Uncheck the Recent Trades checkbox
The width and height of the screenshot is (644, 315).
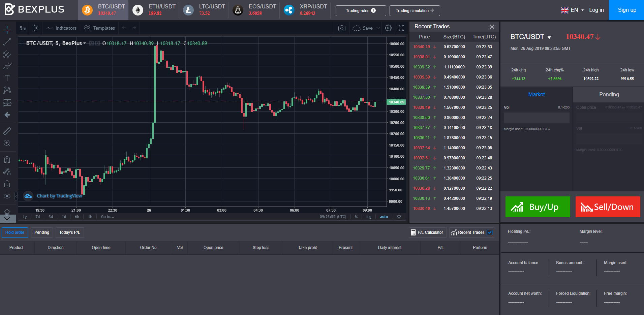click(490, 232)
